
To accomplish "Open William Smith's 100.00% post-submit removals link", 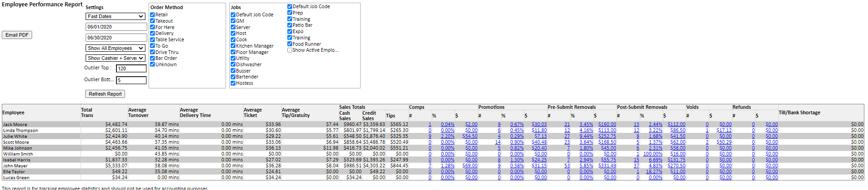I will pyautogui.click(x=652, y=154).
